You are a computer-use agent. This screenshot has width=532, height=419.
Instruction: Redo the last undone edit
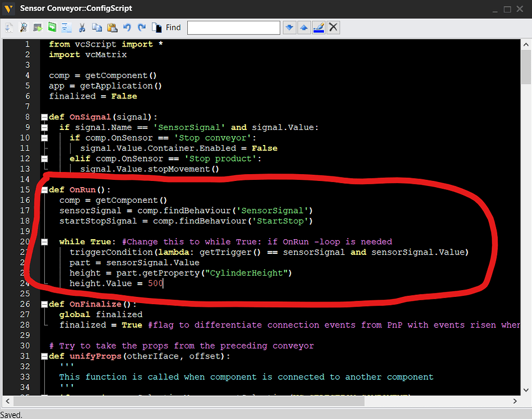tap(142, 27)
